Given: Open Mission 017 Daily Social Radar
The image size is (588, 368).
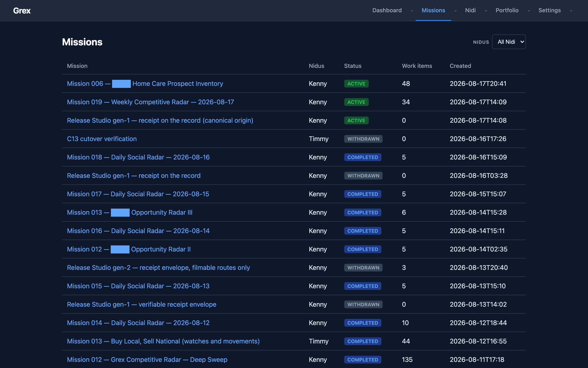Looking at the screenshot, I should (x=138, y=194).
